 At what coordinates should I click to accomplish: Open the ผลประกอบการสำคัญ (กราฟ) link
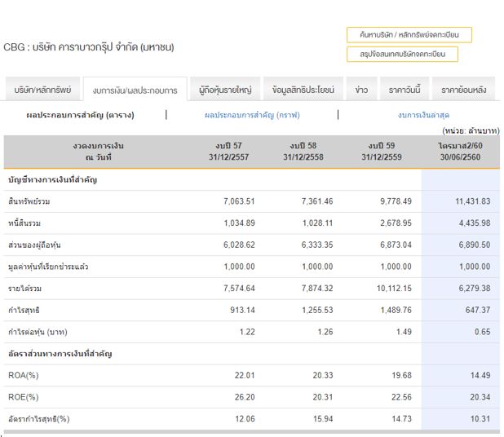coord(252,115)
